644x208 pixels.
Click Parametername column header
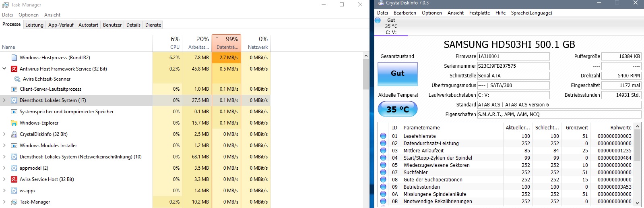click(x=452, y=128)
